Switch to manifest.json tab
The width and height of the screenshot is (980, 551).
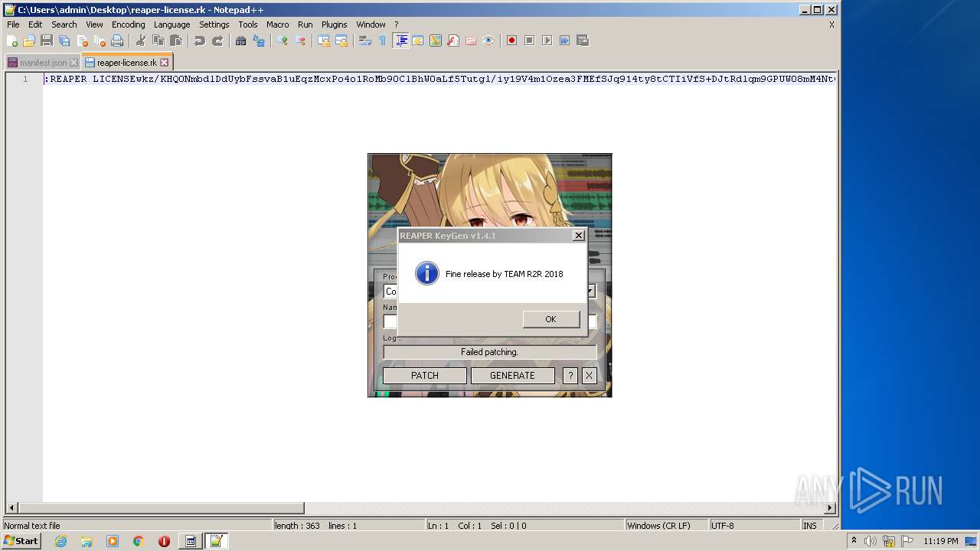click(42, 63)
